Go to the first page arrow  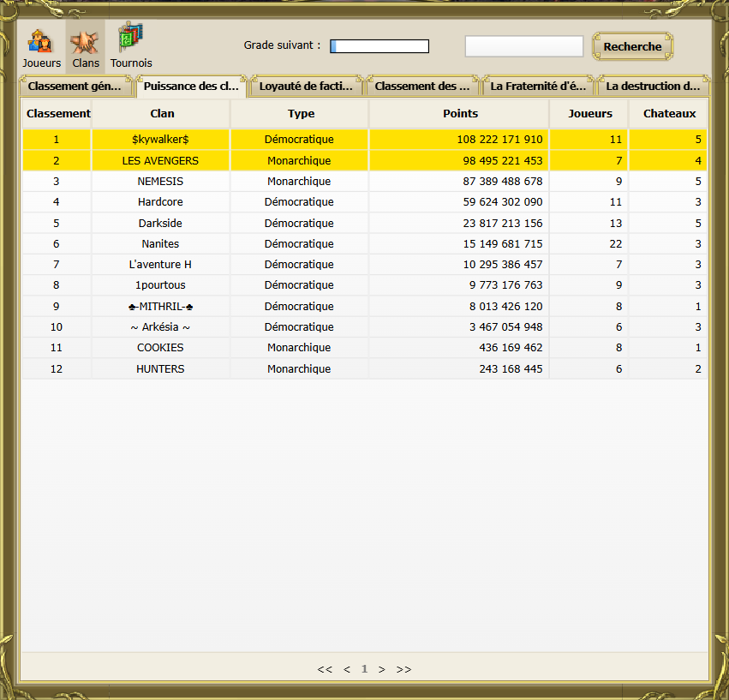click(x=325, y=669)
